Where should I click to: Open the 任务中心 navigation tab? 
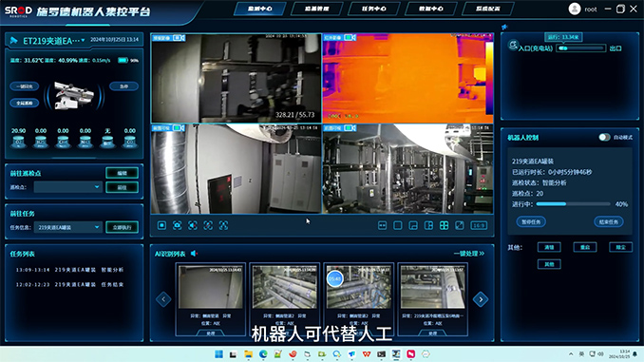coord(373,9)
